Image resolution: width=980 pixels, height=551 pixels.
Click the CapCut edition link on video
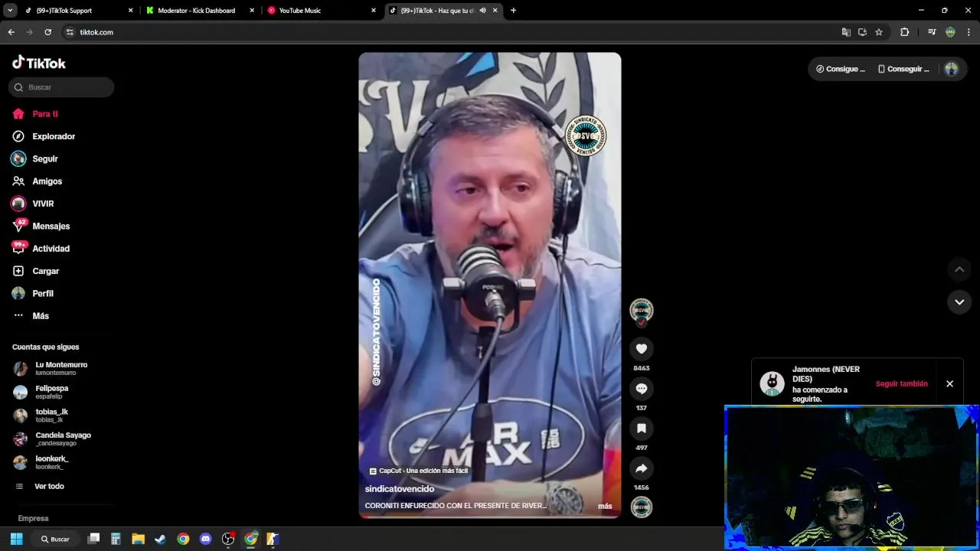[x=419, y=471]
